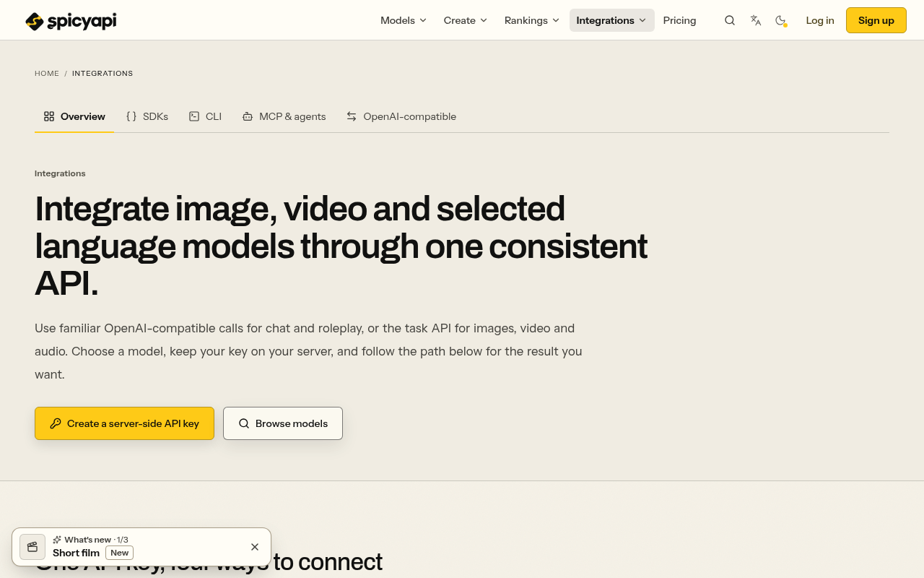Expand the Integrations dropdown menu
The image size is (924, 578).
pos(612,20)
